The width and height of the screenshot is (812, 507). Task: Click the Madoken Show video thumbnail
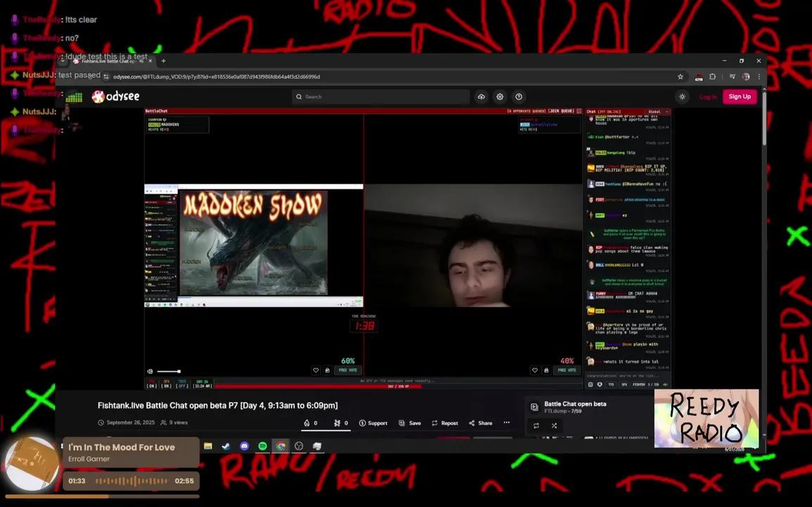point(254,243)
